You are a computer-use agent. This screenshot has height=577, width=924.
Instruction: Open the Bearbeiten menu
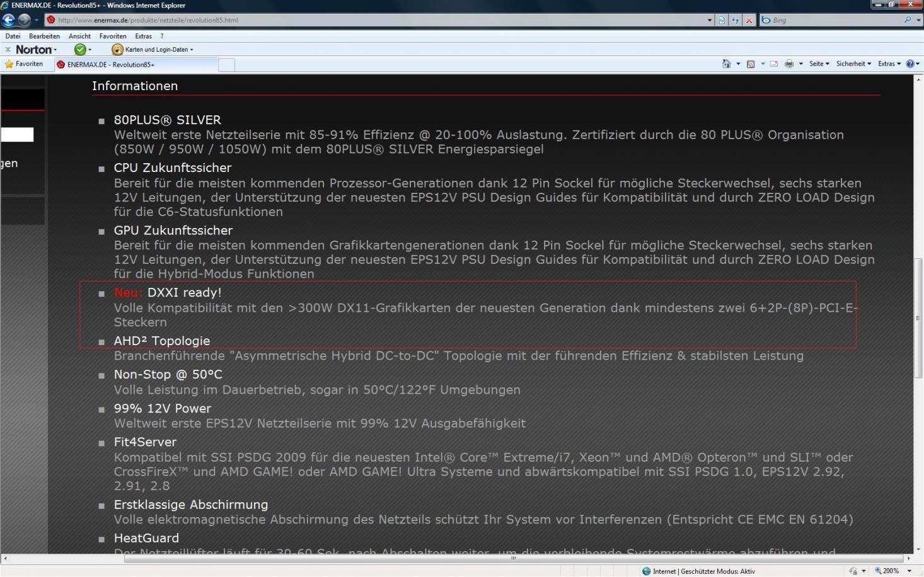44,36
